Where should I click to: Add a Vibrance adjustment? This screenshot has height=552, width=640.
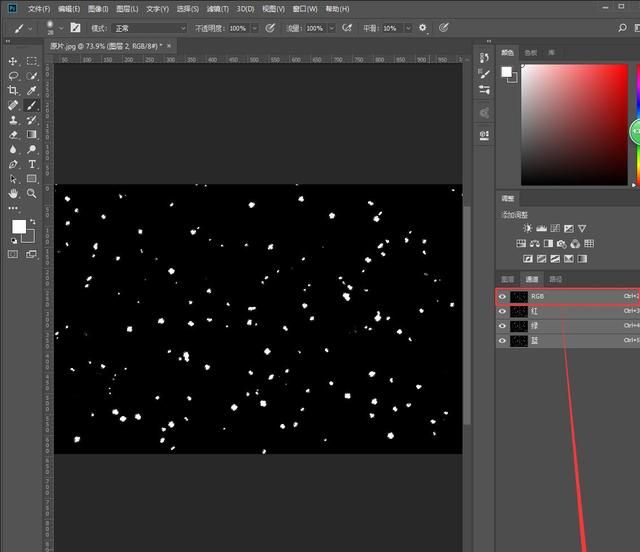click(x=582, y=228)
